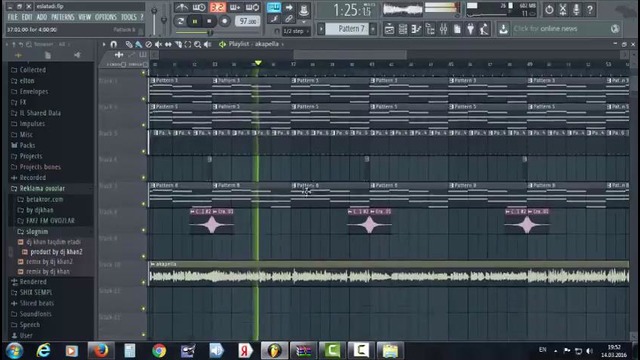The image size is (640, 360).
Task: Select the playlist paint brush tool
Action: 138,44
